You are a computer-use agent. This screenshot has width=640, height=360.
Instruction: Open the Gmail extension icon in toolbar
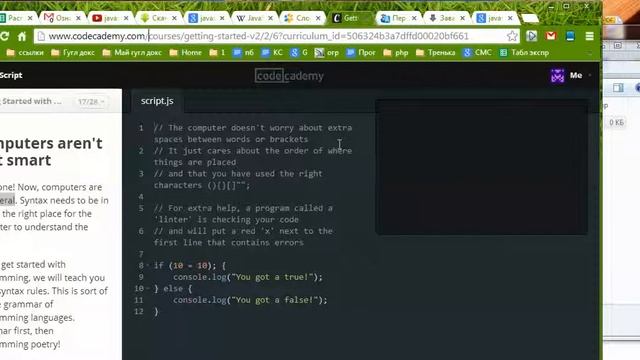coord(551,36)
